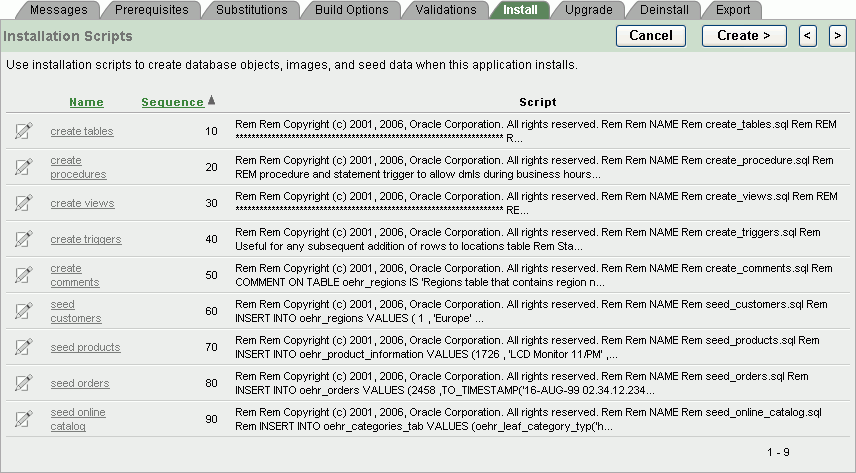Click edit pencil for seed customers
The width and height of the screenshot is (856, 473).
24,311
